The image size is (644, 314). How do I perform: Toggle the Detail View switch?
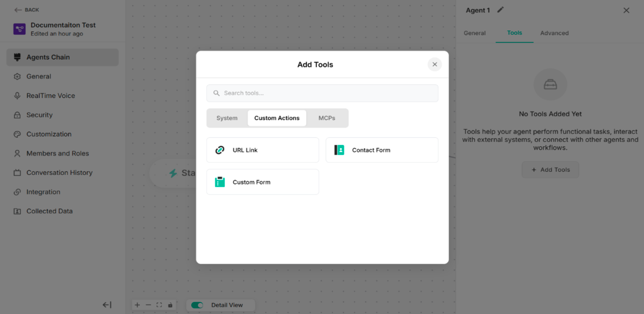[197, 305]
